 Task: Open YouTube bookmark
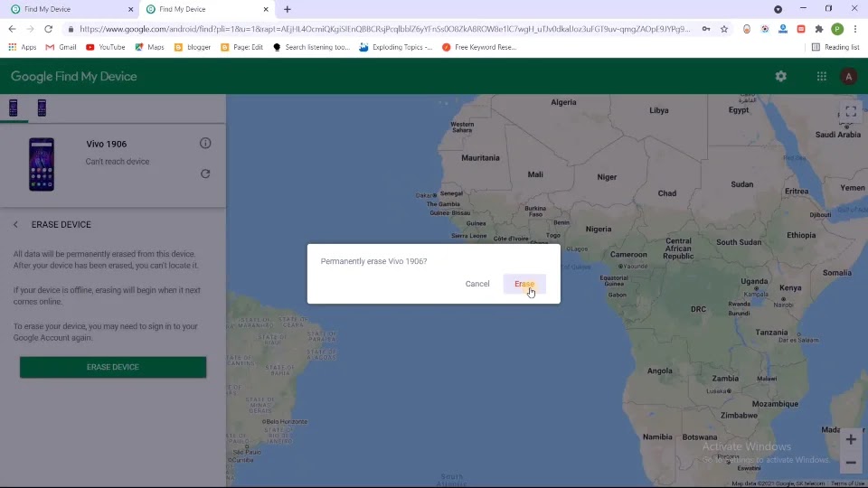pyautogui.click(x=105, y=47)
